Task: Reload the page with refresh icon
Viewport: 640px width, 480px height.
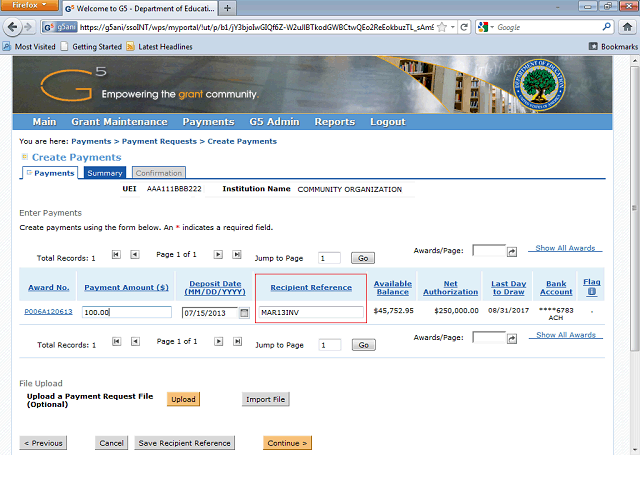Action: coord(464,27)
